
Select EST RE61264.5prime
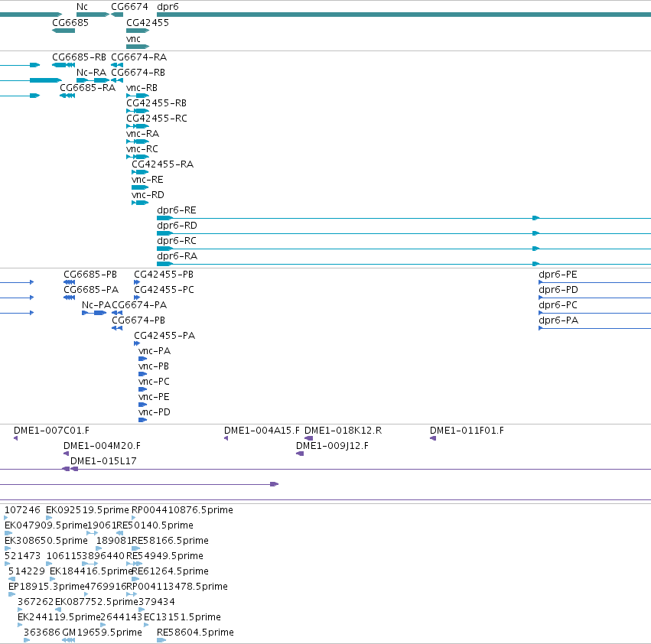point(171,571)
